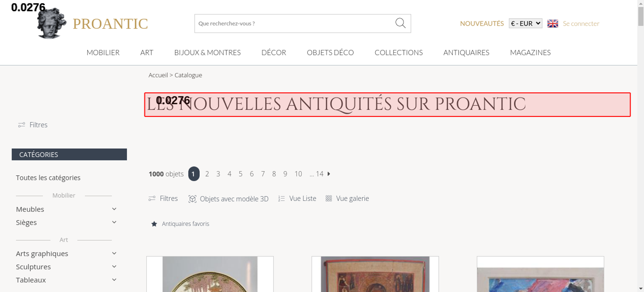Switch to Vue Liste icon
Image resolution: width=644 pixels, height=292 pixels.
coord(281,199)
